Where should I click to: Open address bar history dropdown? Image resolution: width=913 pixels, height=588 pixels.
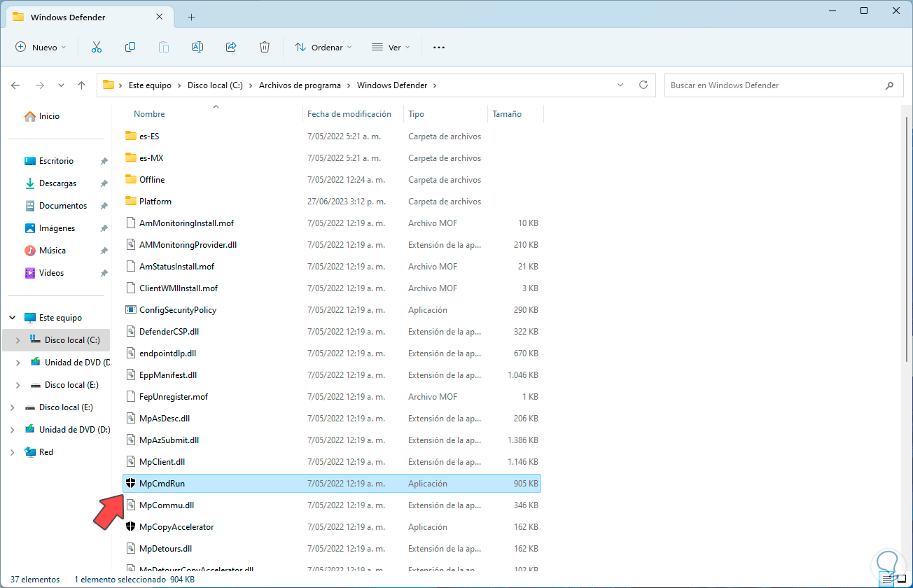[620, 85]
